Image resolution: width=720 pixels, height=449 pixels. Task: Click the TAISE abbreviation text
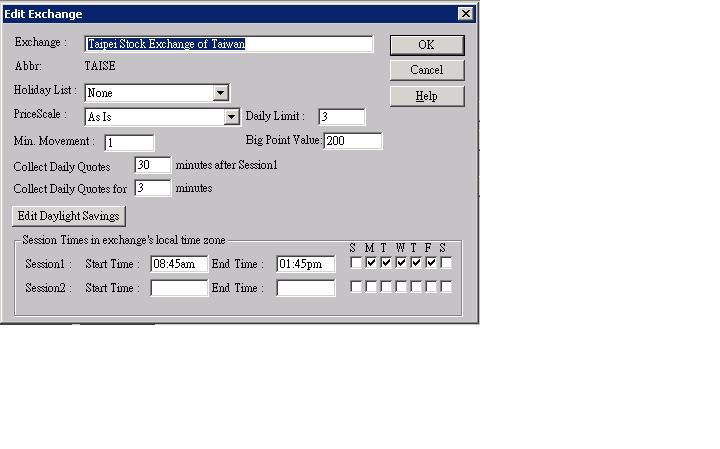tap(100, 66)
